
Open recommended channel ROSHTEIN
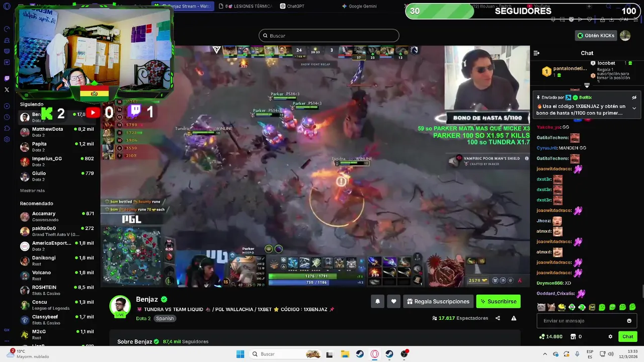tap(57, 290)
